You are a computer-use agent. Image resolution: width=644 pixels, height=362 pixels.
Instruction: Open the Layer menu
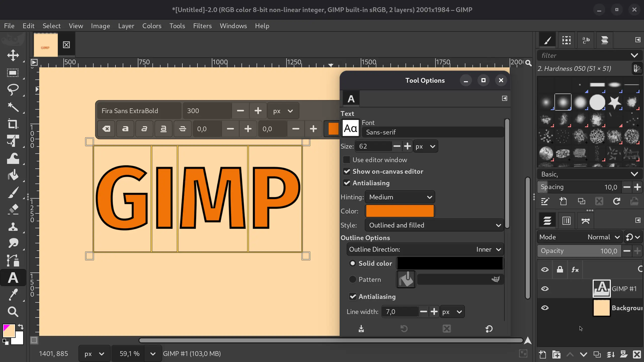pos(126,26)
